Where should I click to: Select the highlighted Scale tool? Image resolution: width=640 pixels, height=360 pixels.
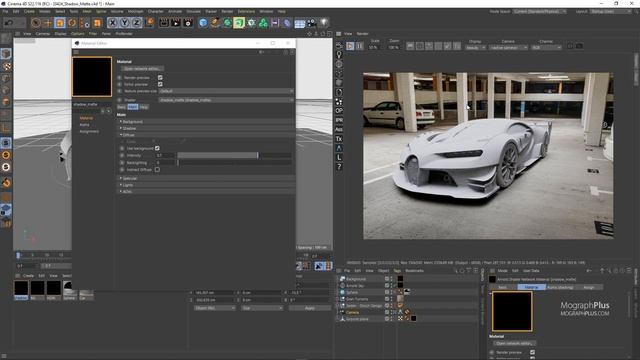[x=60, y=23]
